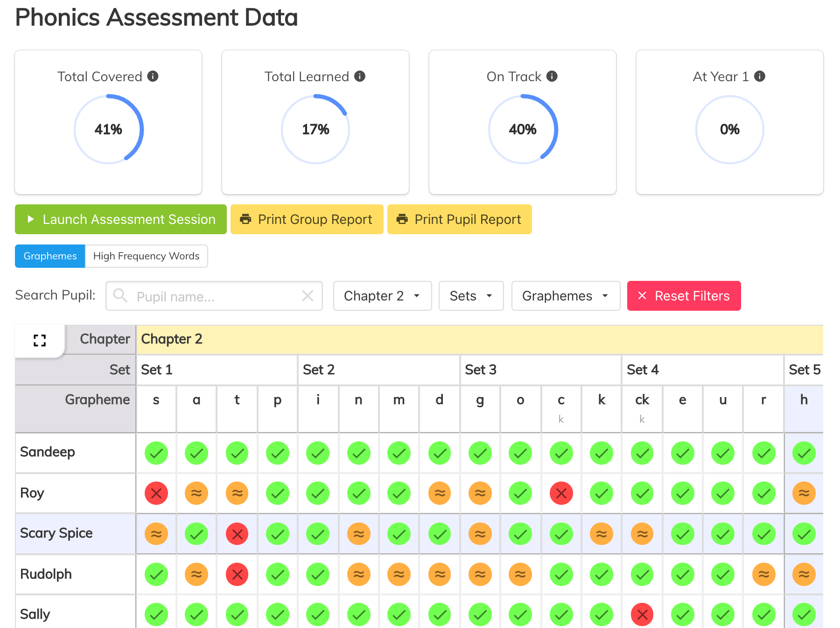This screenshot has width=840, height=628.
Task: Click Rudolph's green check for grapheme e
Action: 683,574
